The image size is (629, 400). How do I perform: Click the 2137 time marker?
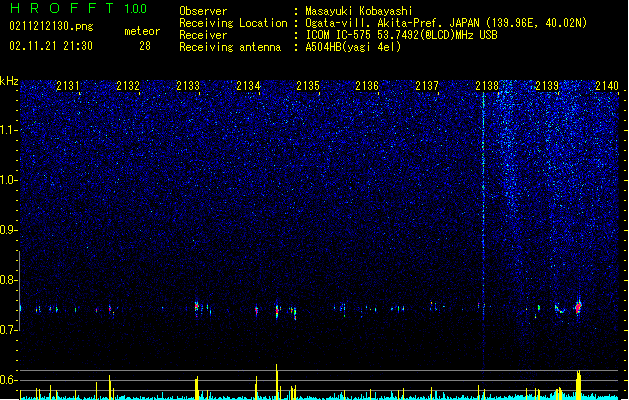[x=427, y=86]
